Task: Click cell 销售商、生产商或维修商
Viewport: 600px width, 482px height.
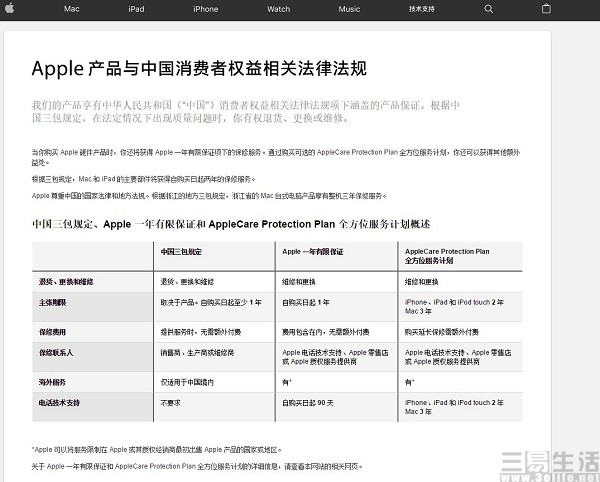Action: click(197, 353)
